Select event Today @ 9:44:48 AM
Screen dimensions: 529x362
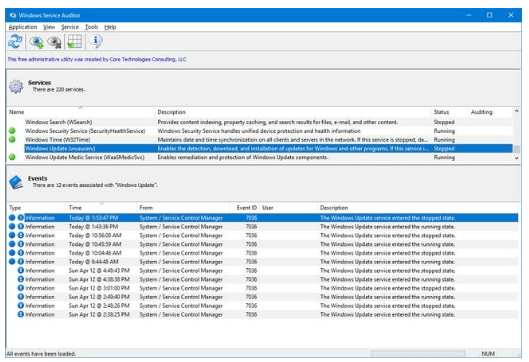[262, 262]
